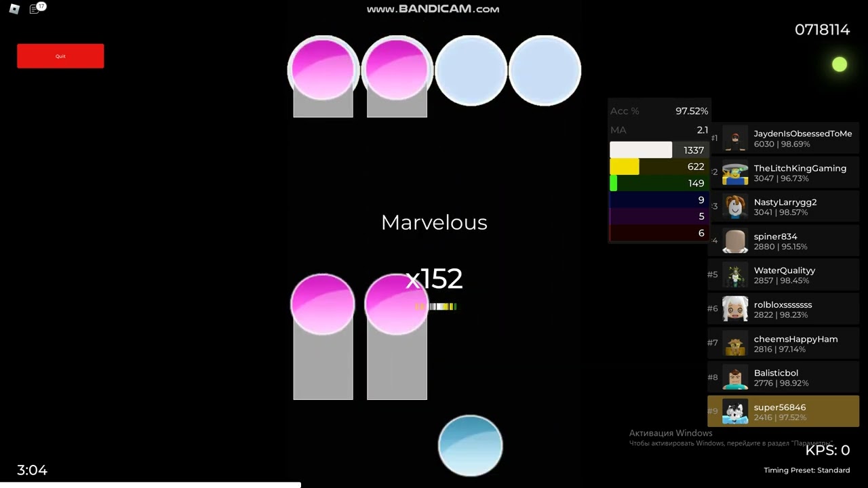
Task: Click player name rolbloxsssssss
Action: click(x=783, y=305)
